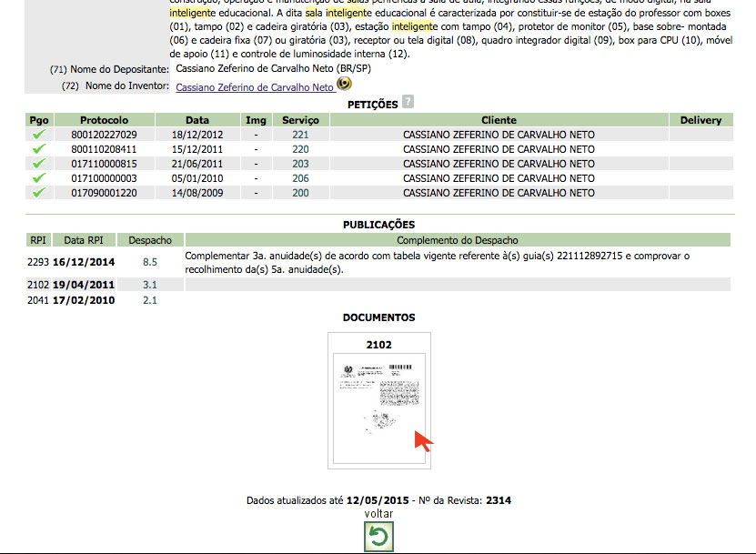Open the help icon beside PETIÇÕES

[x=408, y=103]
